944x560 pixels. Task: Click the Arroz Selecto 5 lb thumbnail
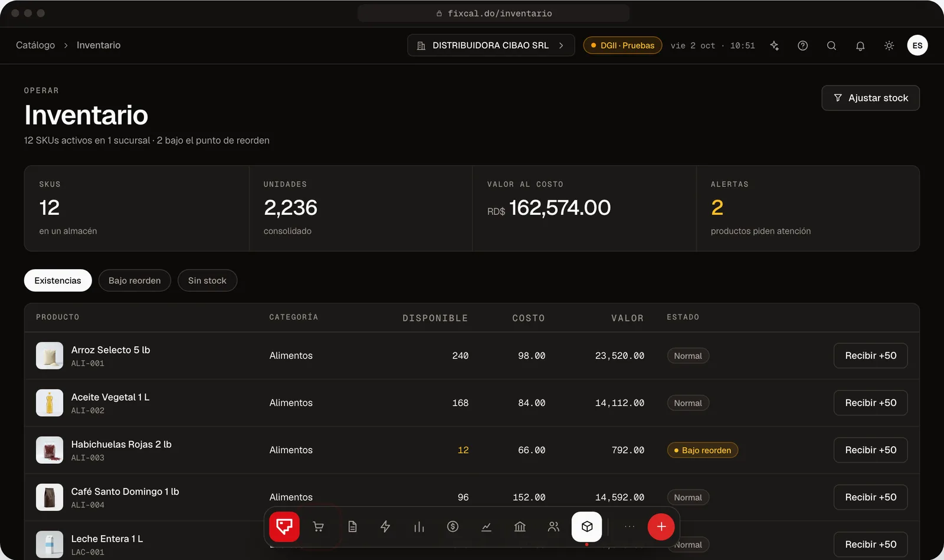click(x=50, y=356)
